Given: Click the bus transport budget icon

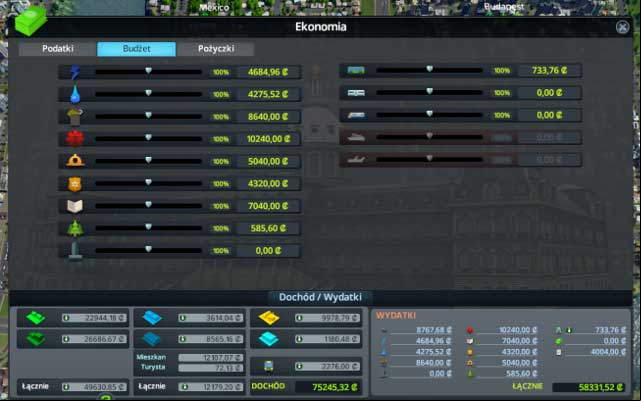Looking at the screenshot, I should click(356, 70).
